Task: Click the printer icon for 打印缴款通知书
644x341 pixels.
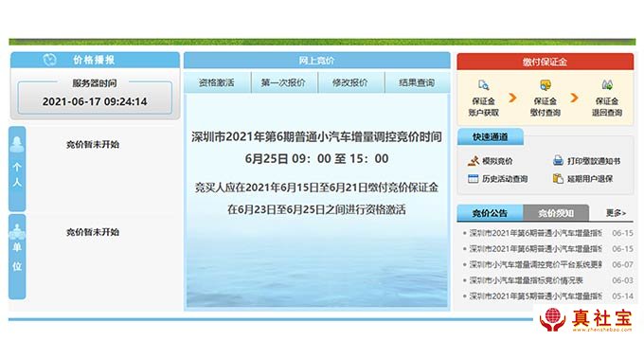Action: 558,161
